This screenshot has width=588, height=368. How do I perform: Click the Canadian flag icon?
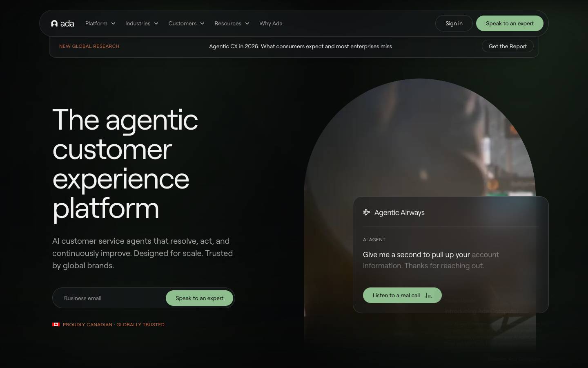pyautogui.click(x=56, y=324)
